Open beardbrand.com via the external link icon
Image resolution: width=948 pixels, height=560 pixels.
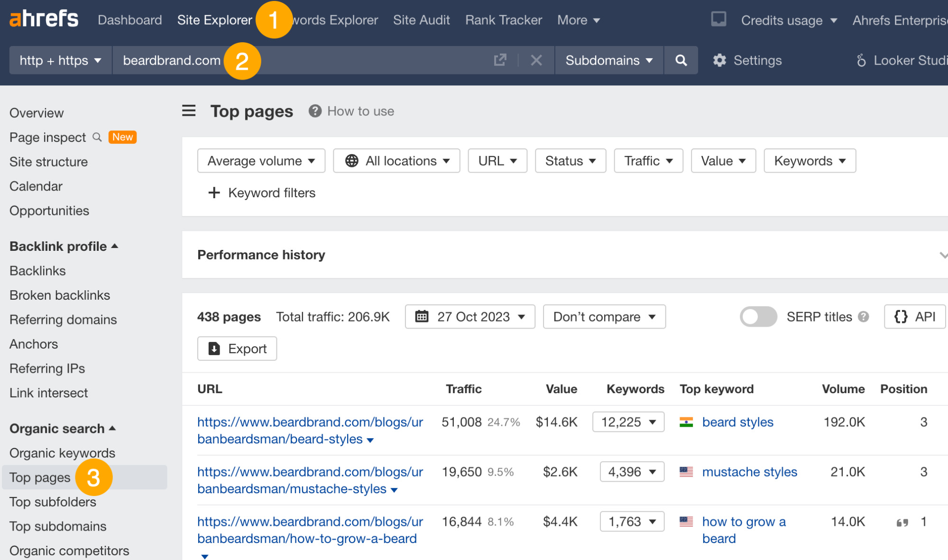tap(500, 60)
